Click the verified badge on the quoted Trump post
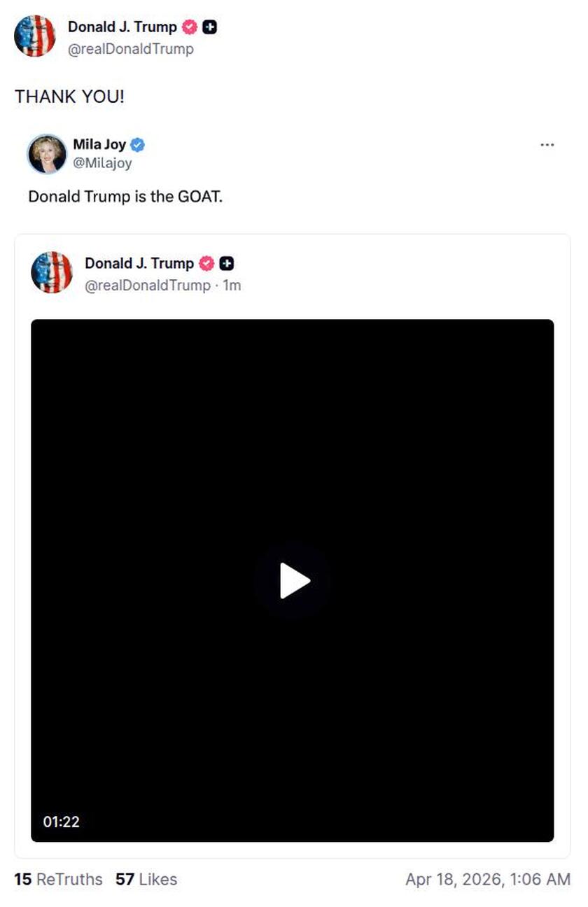 point(206,264)
